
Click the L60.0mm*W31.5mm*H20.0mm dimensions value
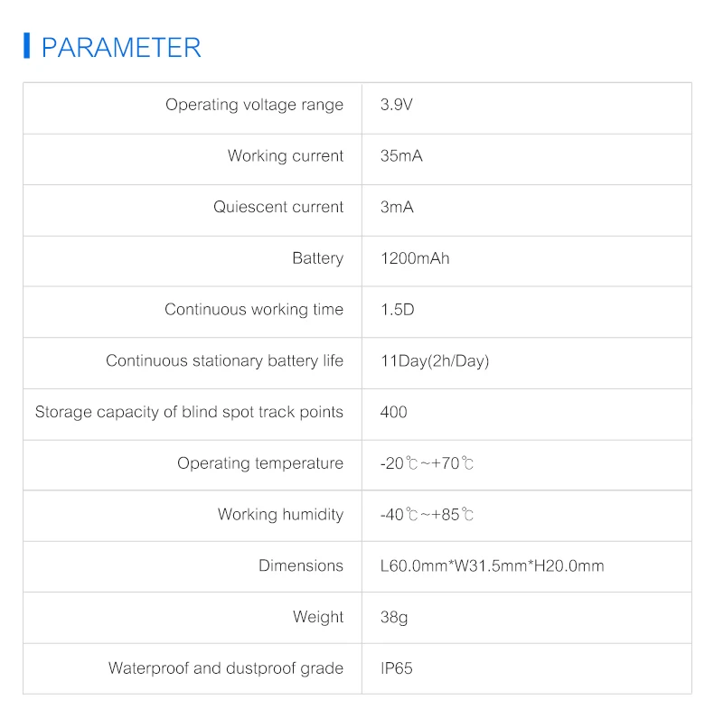coord(493,566)
